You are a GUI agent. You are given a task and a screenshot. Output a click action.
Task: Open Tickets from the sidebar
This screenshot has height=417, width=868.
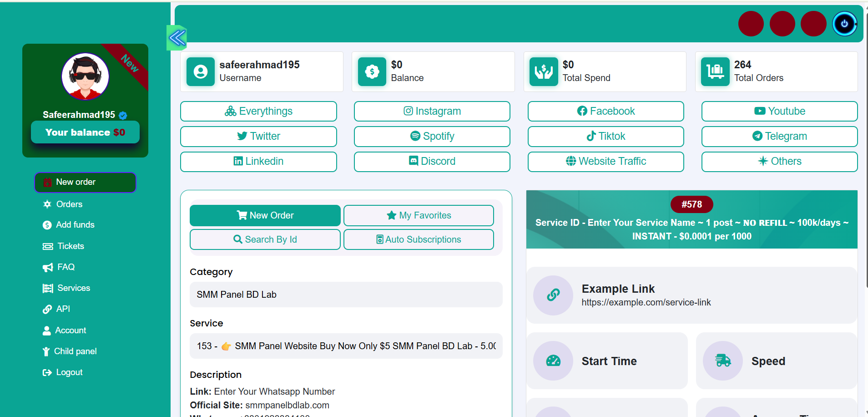64,246
